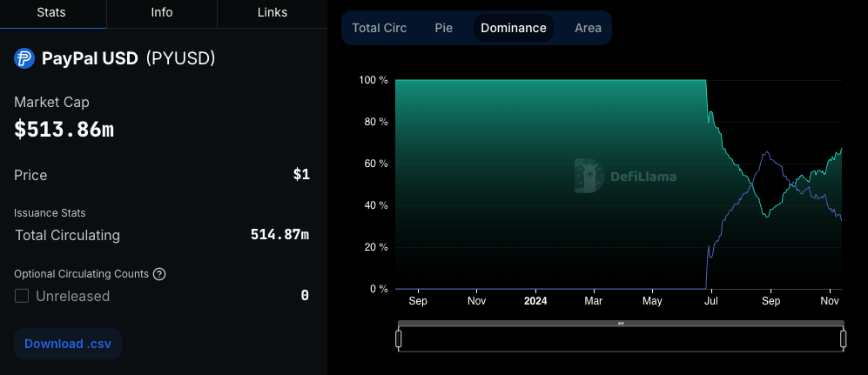Image resolution: width=868 pixels, height=375 pixels.
Task: Open the circulating counts help icon
Action: tap(159, 274)
